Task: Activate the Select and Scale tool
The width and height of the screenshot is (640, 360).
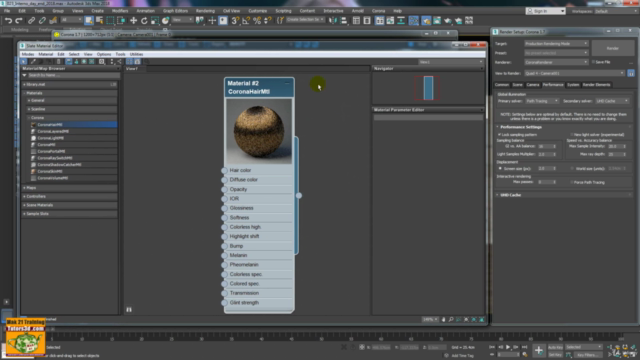Action: pos(155,20)
